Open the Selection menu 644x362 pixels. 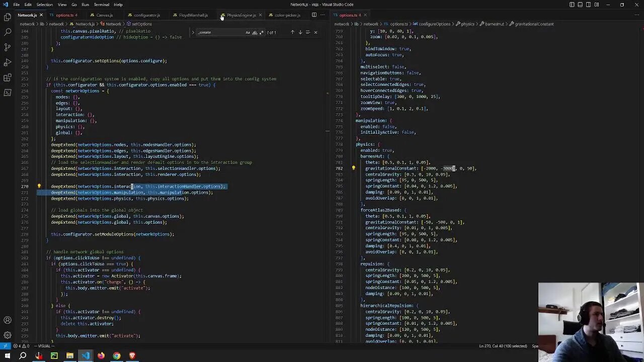(x=44, y=5)
